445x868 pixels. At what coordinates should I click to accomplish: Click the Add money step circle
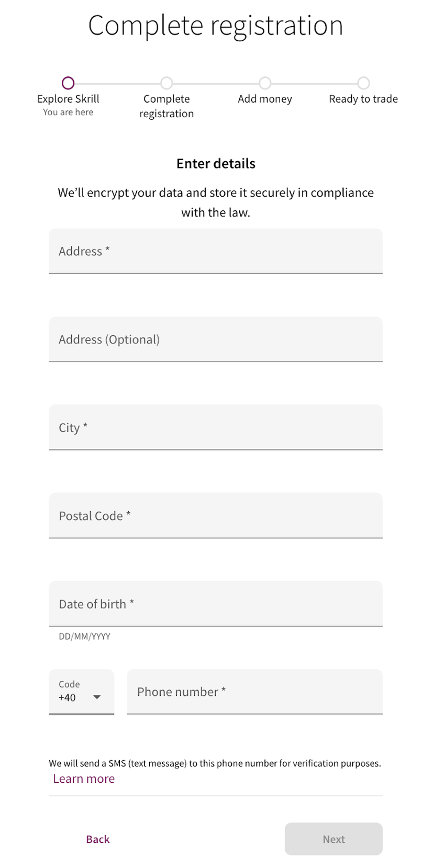tap(265, 83)
